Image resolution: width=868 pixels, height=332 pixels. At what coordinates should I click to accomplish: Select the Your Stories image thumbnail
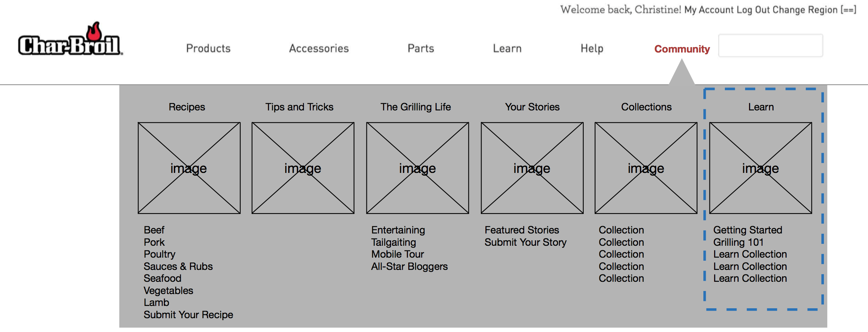[x=532, y=168]
